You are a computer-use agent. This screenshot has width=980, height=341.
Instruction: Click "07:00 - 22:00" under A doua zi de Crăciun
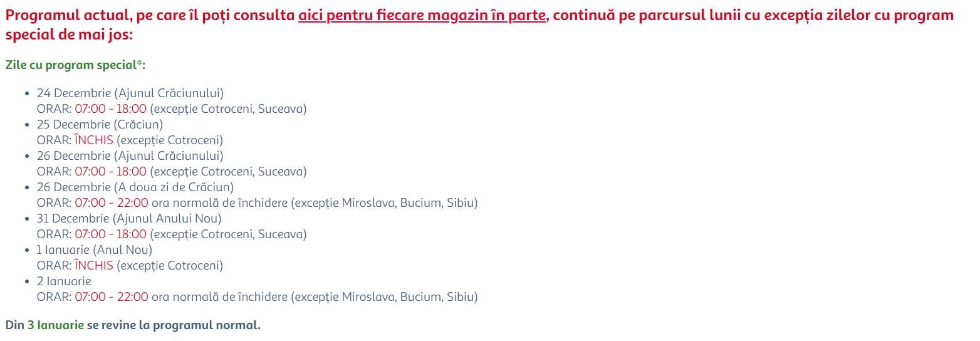point(112,203)
